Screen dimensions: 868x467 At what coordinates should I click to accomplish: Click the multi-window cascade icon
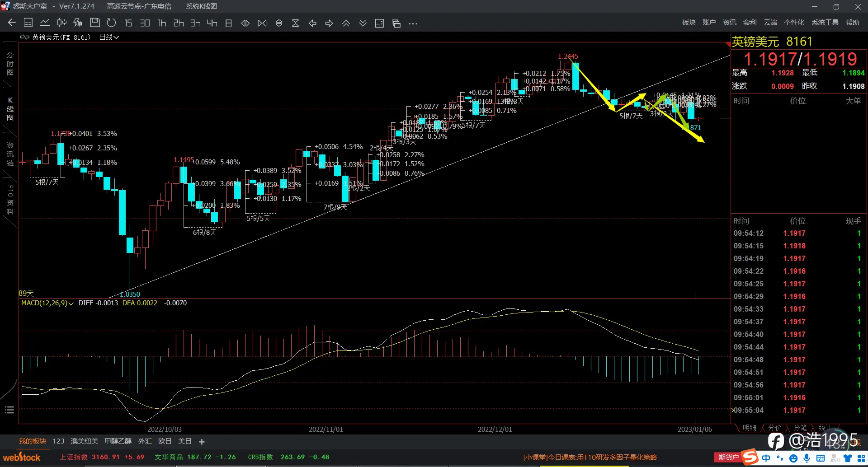(396, 23)
